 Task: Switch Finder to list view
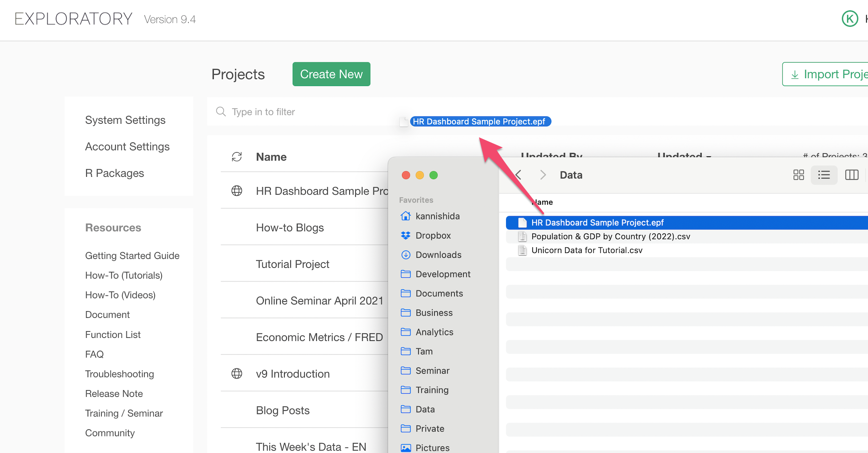[x=824, y=175]
